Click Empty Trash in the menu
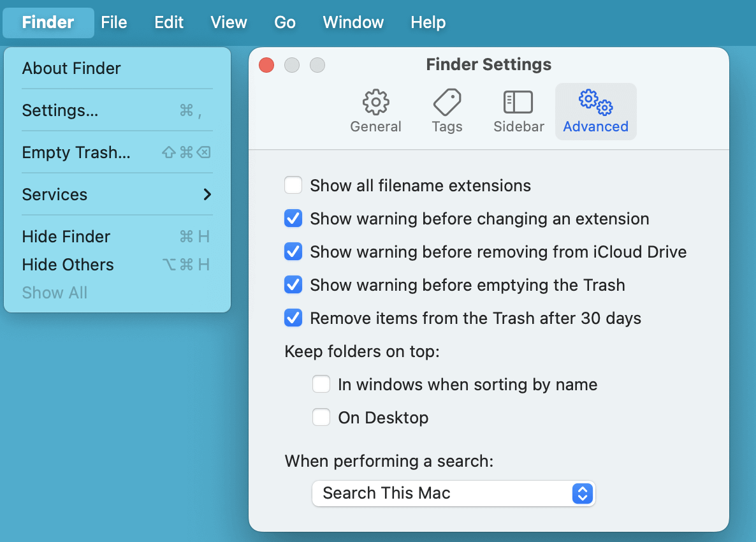 [76, 152]
